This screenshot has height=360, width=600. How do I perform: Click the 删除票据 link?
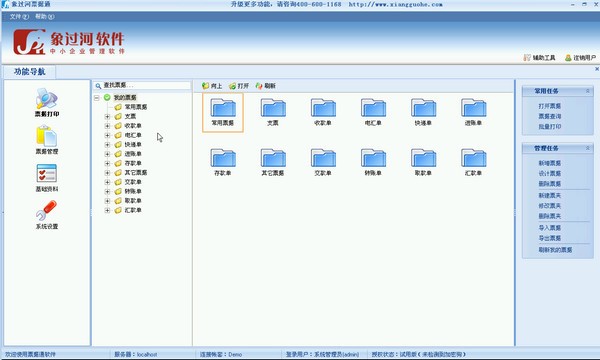[549, 184]
